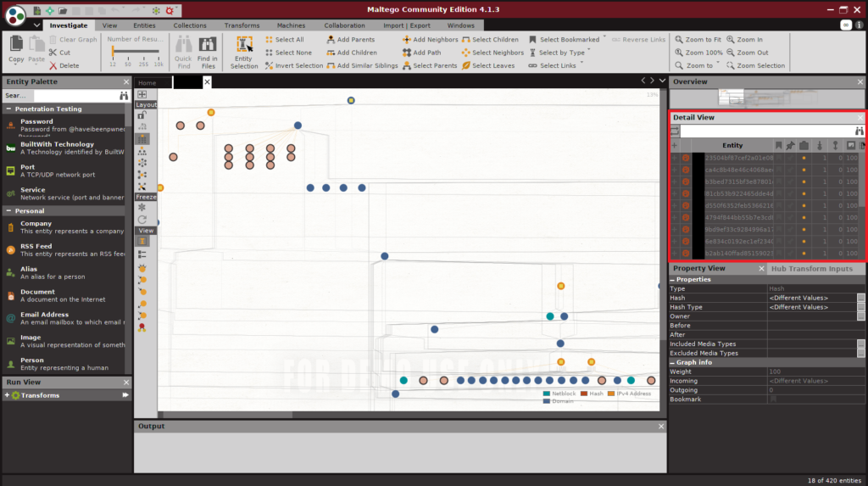The width and height of the screenshot is (868, 486).
Task: Switch to the Hub Transform Inputs tab
Action: 810,269
